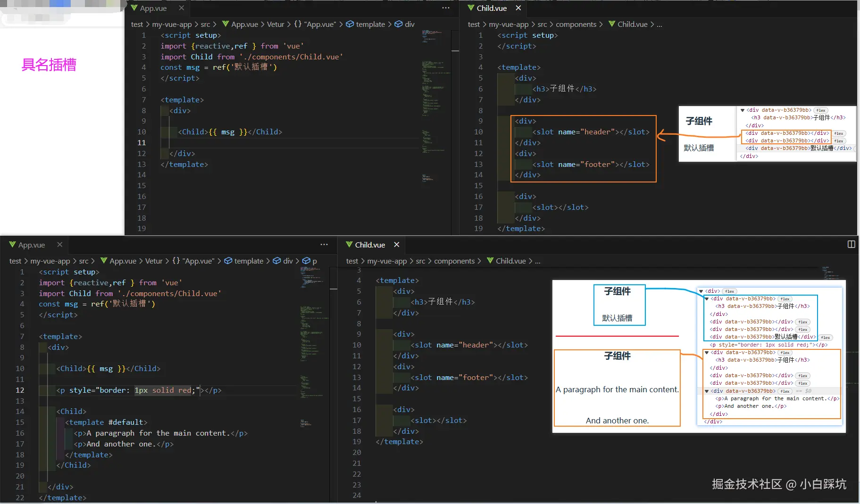Collapse outermost div triangle in lower DevTools
Image resolution: width=860 pixels, height=504 pixels.
coord(701,291)
